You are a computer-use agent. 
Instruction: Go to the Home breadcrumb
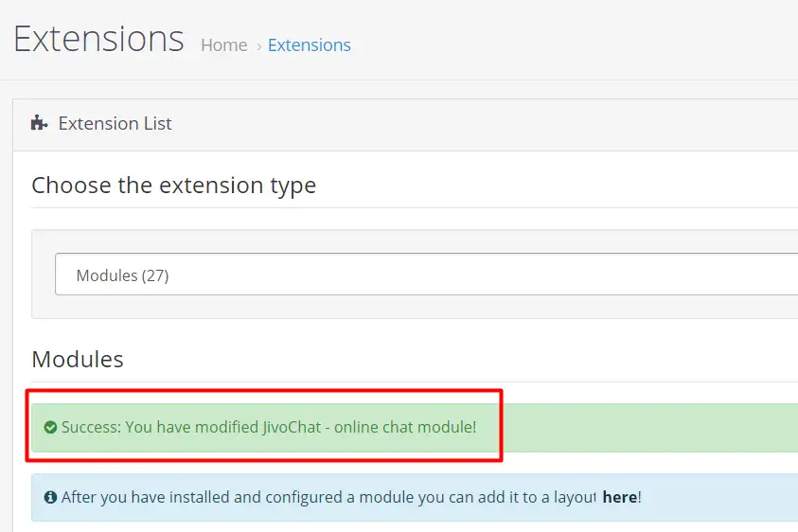[223, 45]
